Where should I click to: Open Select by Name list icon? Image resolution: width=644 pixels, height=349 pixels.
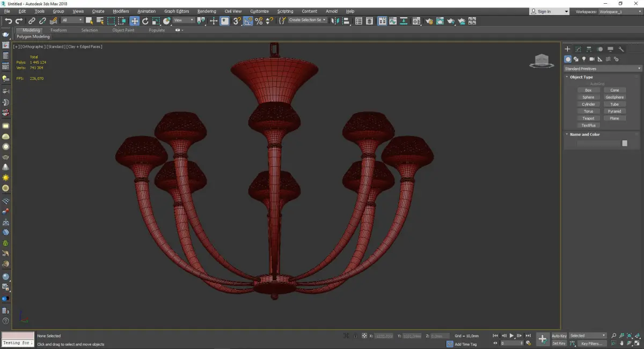pyautogui.click(x=100, y=21)
